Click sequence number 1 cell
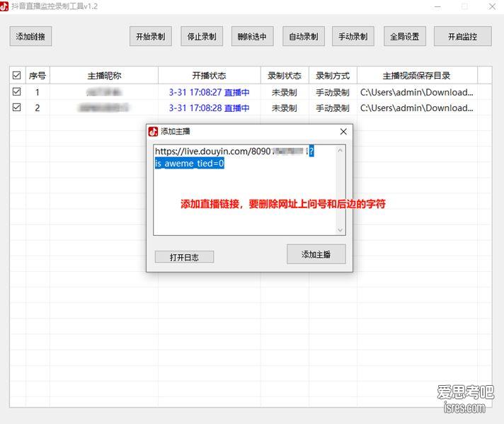The height and width of the screenshot is (424, 504). point(38,92)
